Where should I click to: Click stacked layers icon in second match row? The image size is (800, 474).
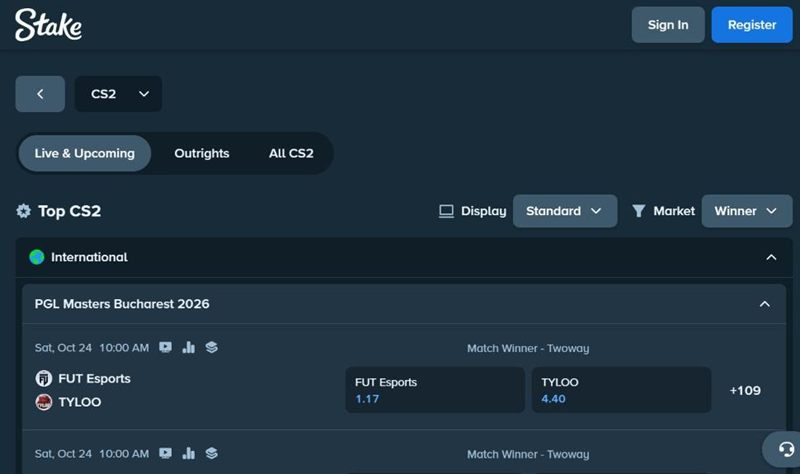click(211, 453)
